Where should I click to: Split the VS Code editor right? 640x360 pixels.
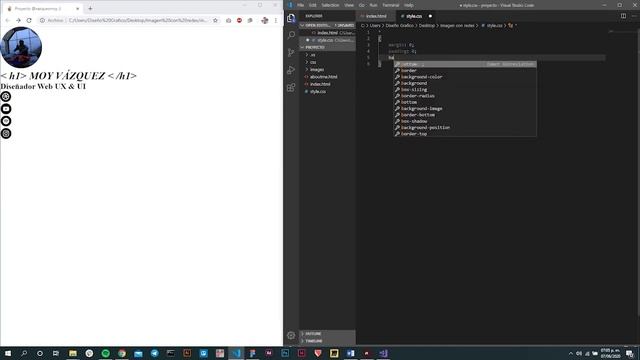(623, 16)
